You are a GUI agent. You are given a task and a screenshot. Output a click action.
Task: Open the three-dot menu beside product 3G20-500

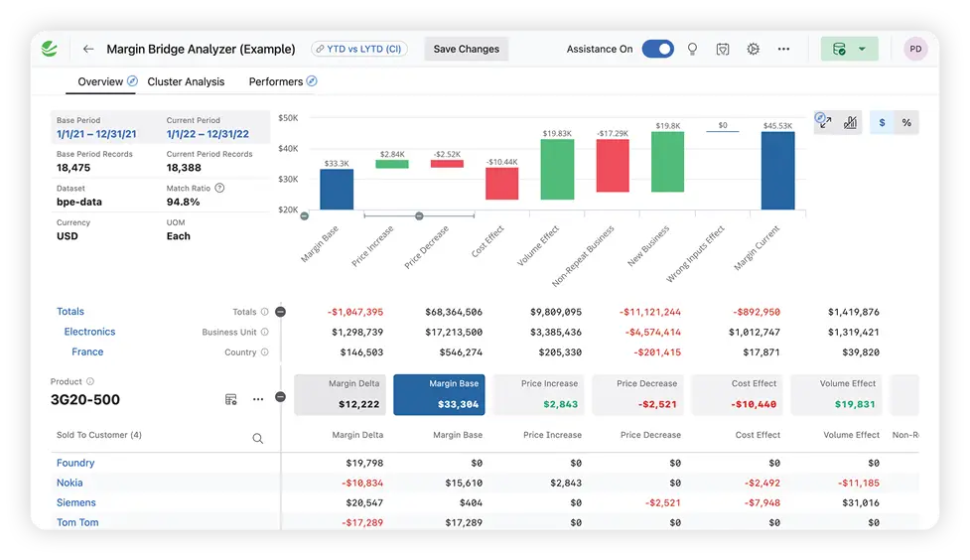258,399
